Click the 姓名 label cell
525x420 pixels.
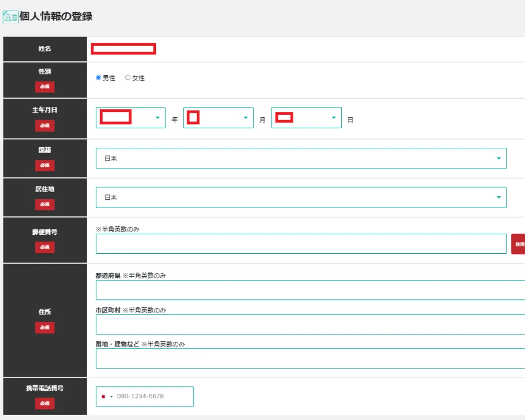pos(45,49)
